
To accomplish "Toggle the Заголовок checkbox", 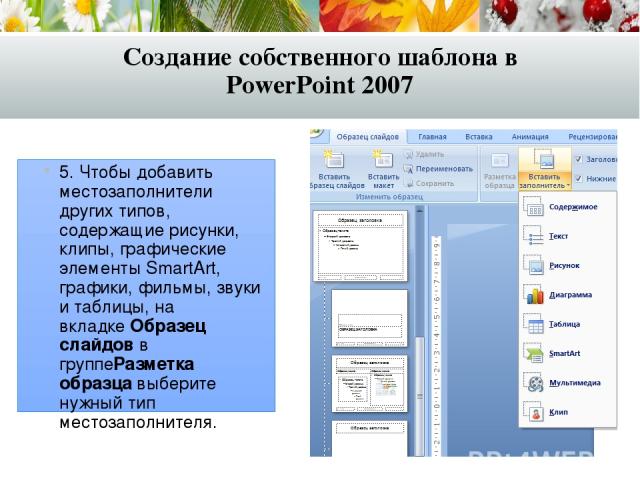I will [578, 159].
